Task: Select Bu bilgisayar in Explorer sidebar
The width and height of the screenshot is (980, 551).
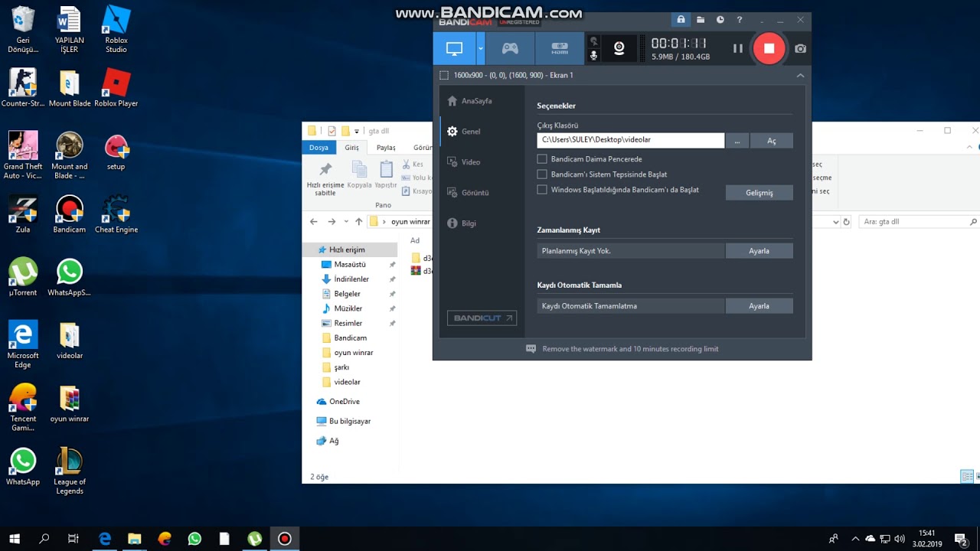Action: point(349,422)
